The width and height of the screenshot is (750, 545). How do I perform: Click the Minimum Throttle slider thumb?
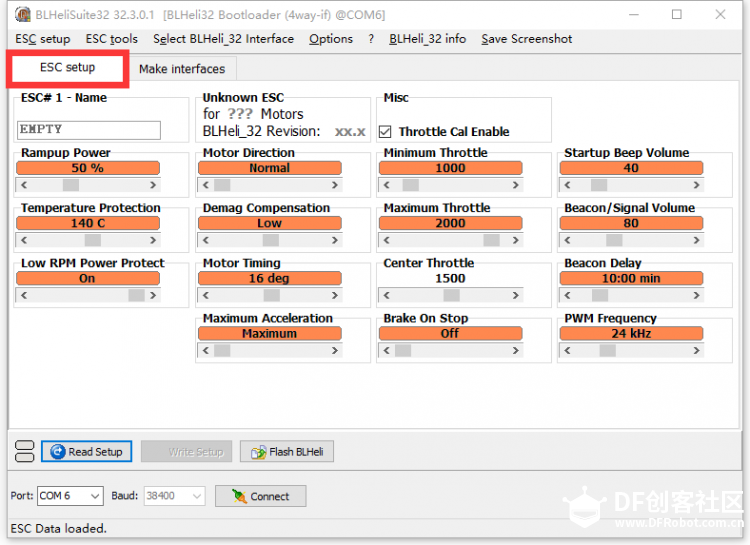[x=411, y=185]
